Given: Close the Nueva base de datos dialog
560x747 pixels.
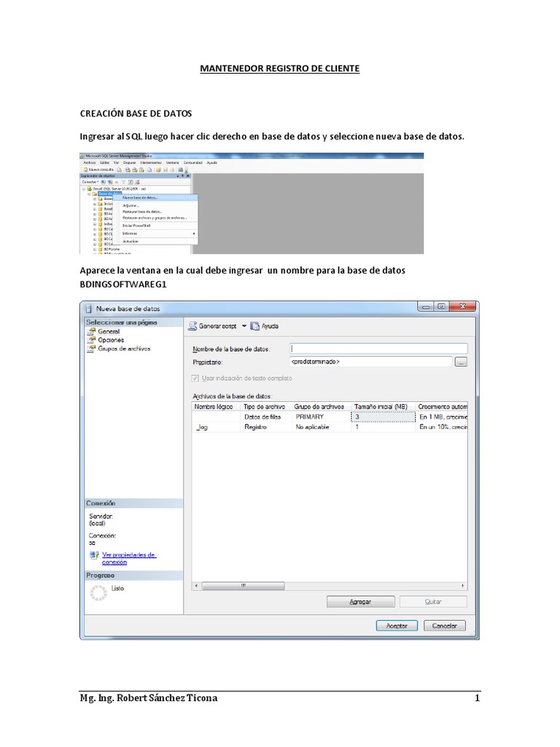Looking at the screenshot, I should (462, 306).
